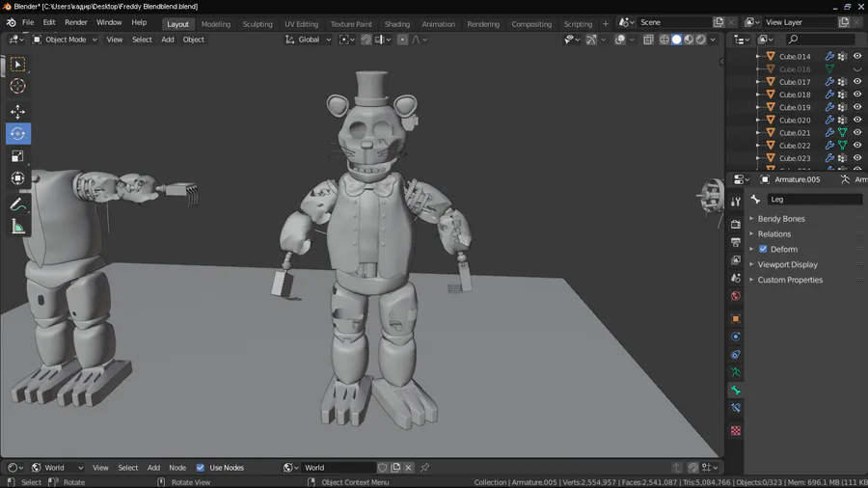Select the Measure tool

17,227
